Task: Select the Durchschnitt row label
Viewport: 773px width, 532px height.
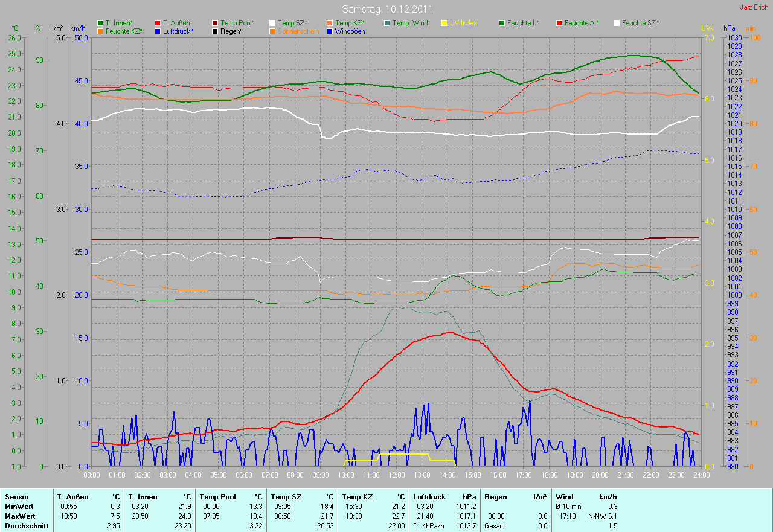Action: click(26, 526)
